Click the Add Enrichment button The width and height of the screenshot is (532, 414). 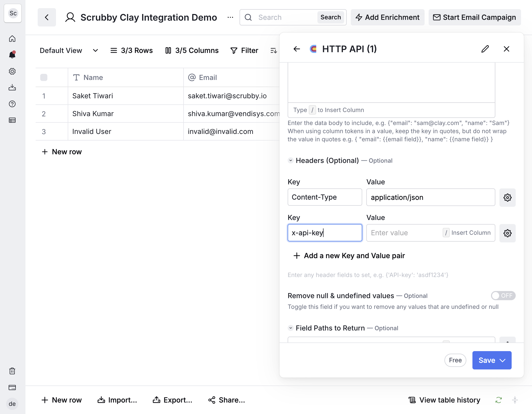[x=387, y=17]
